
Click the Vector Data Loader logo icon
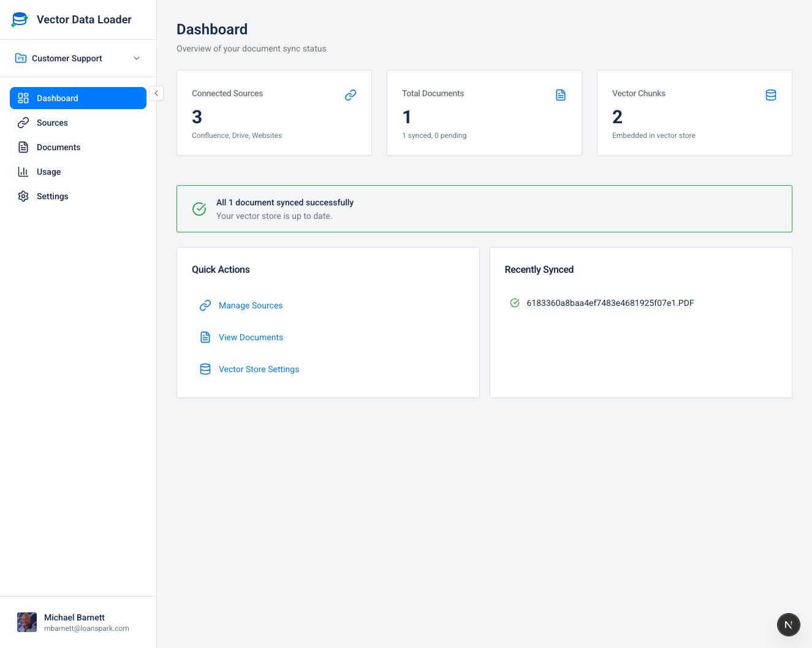[19, 19]
